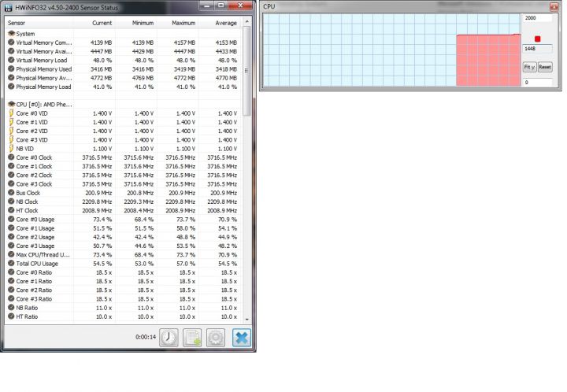The height and width of the screenshot is (392, 567).
Task: Click the sensor list vertical scrollbar thumb
Action: coord(247,71)
